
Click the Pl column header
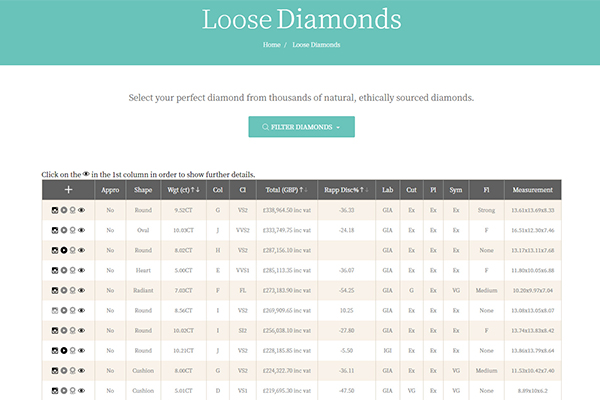pyautogui.click(x=433, y=190)
